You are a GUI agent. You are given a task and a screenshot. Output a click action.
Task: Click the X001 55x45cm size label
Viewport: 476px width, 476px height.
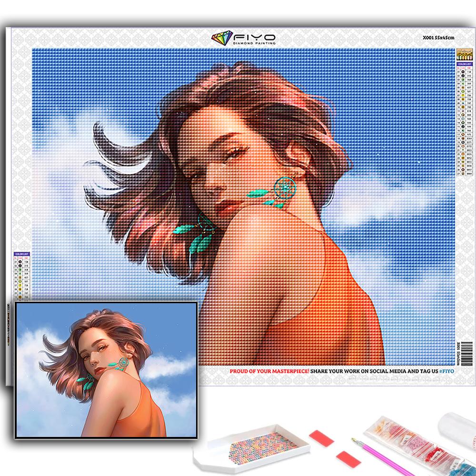click(x=438, y=37)
